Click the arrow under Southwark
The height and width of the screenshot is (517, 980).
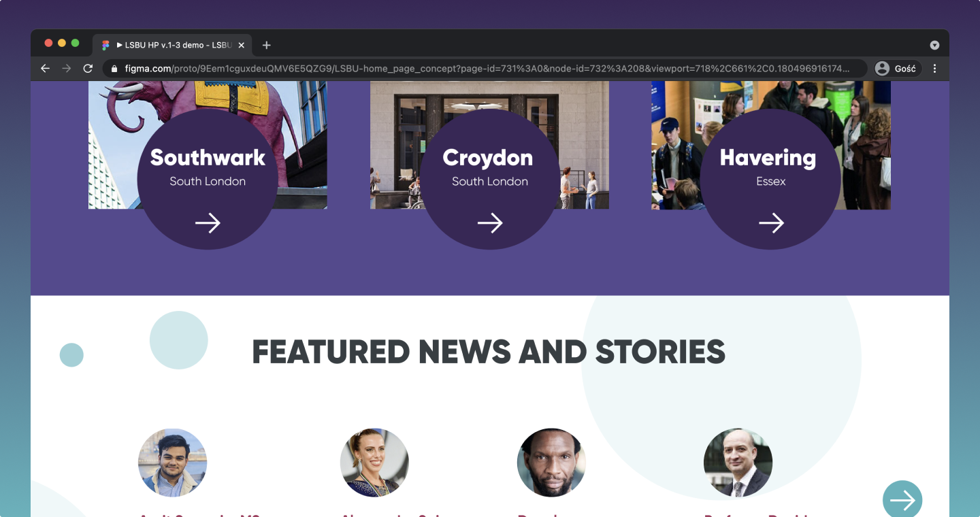[208, 223]
